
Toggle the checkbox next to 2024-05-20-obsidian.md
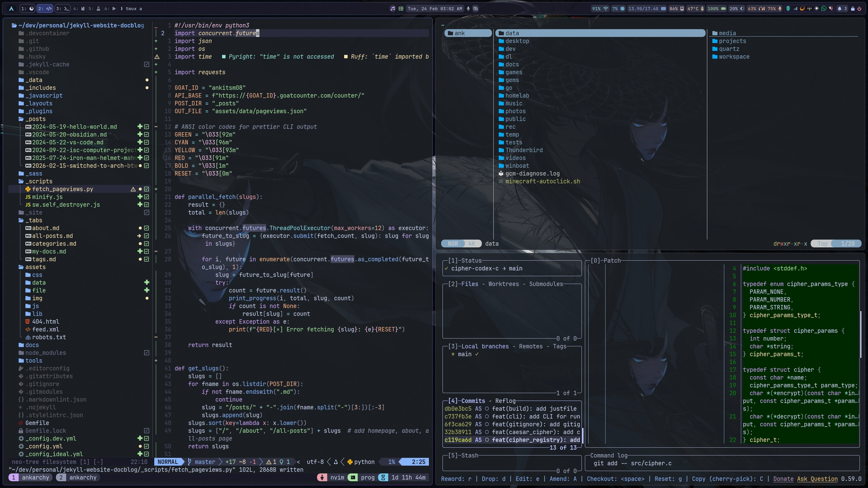146,135
